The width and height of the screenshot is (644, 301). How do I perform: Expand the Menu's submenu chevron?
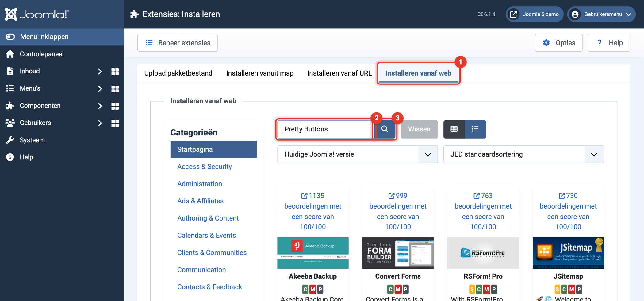pyautogui.click(x=100, y=89)
